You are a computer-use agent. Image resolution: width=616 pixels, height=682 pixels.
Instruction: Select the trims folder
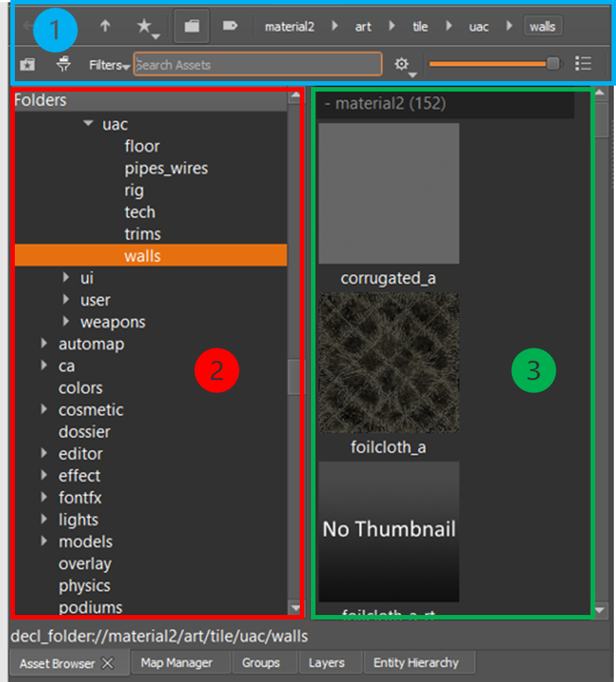click(x=143, y=234)
